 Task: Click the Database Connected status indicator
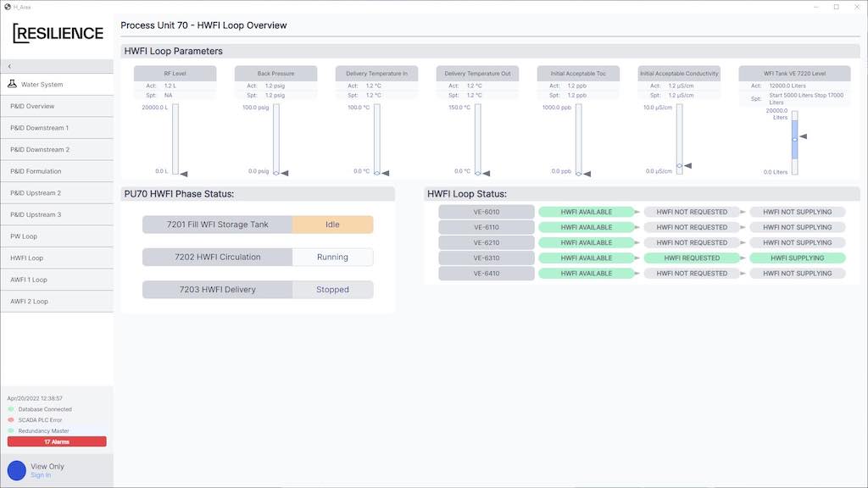[10, 409]
